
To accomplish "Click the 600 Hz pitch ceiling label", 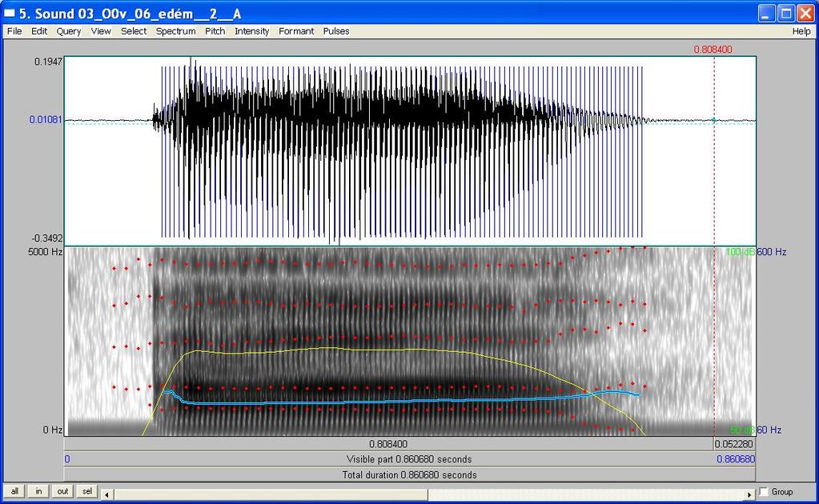I will tap(772, 252).
